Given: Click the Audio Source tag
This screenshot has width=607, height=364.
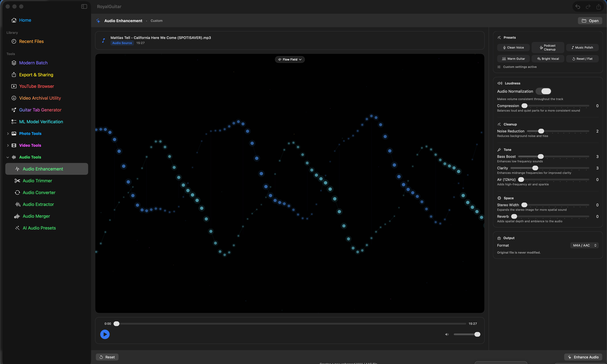Looking at the screenshot, I should (122, 43).
